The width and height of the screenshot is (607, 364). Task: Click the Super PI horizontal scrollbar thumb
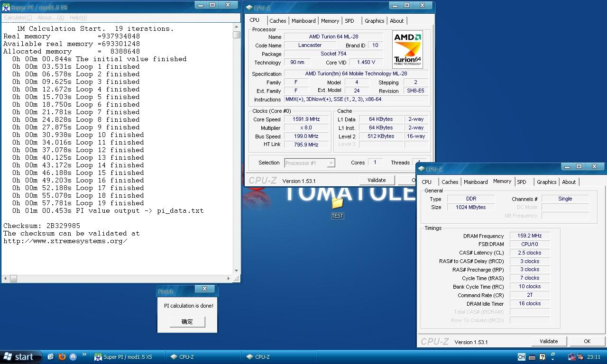pos(13,278)
